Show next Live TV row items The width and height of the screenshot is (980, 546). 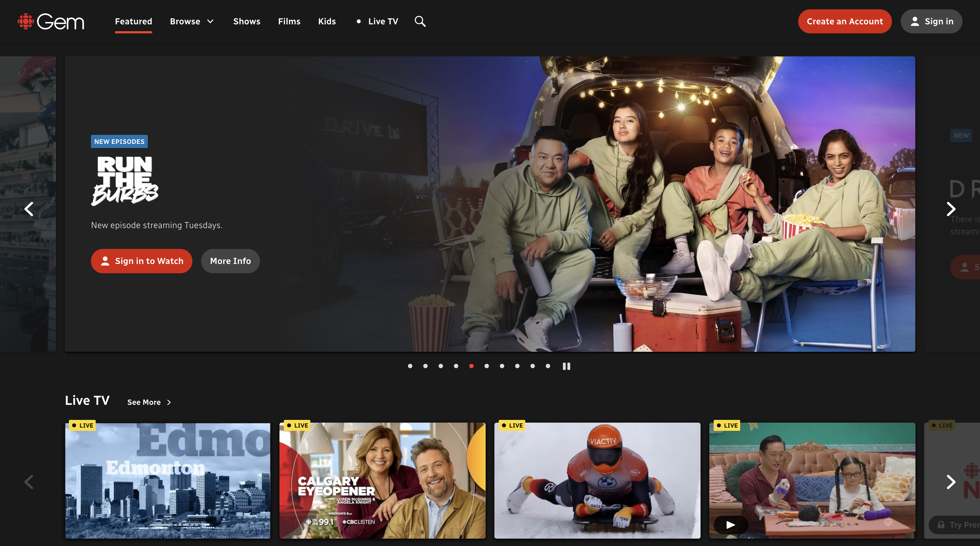point(951,482)
